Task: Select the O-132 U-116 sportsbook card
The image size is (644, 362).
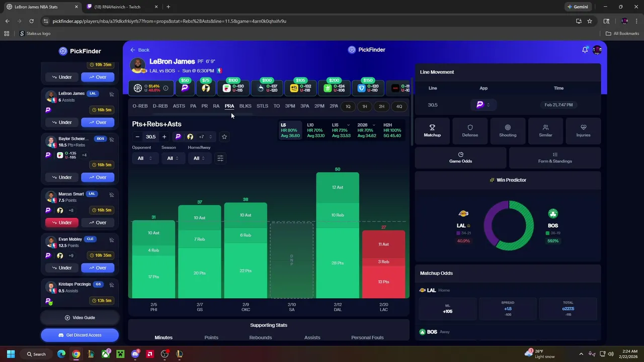Action: 301,88
